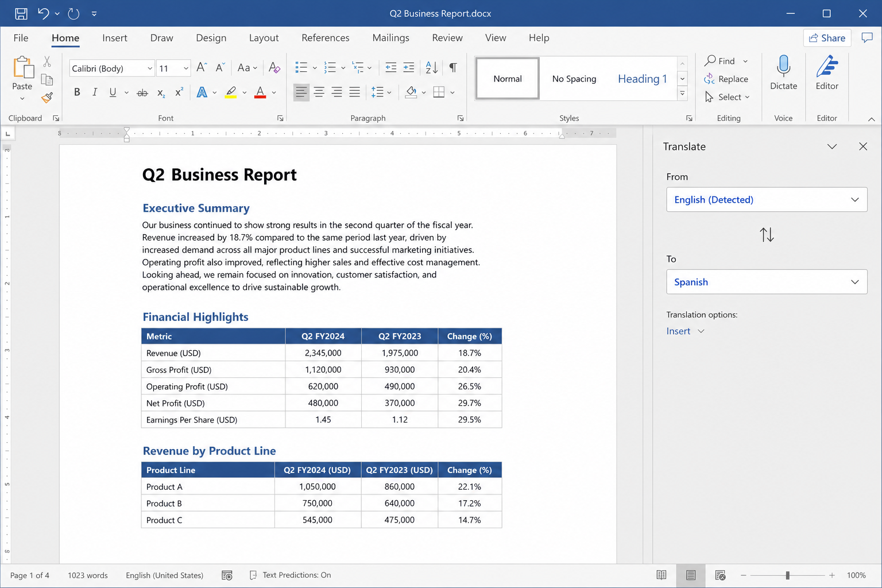Apply yellow text highlight color
882x588 pixels.
[231, 92]
